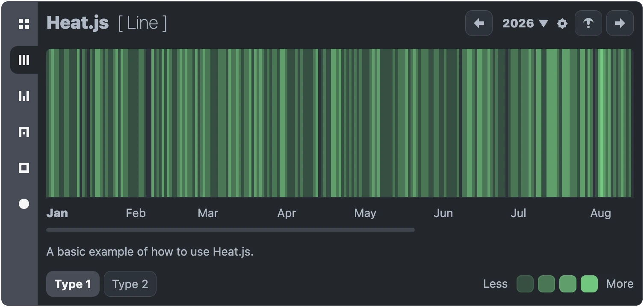Select the square view sidebar icon

click(24, 168)
